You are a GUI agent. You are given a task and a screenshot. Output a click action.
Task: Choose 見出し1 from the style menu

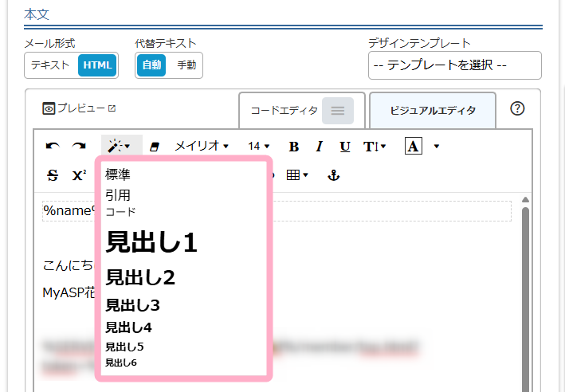click(x=151, y=242)
